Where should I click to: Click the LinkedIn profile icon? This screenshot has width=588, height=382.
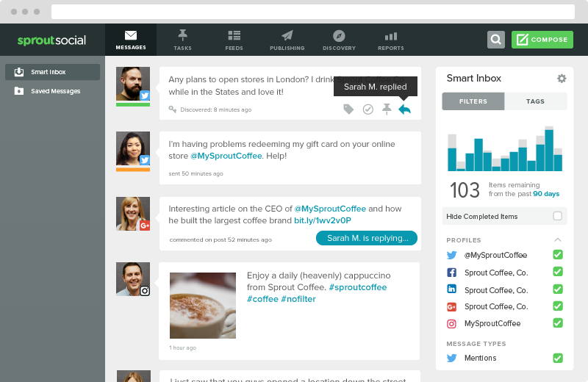click(451, 289)
